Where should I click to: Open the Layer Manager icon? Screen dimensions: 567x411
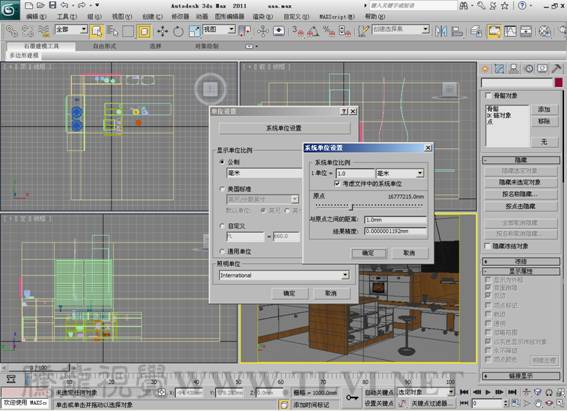(476, 31)
